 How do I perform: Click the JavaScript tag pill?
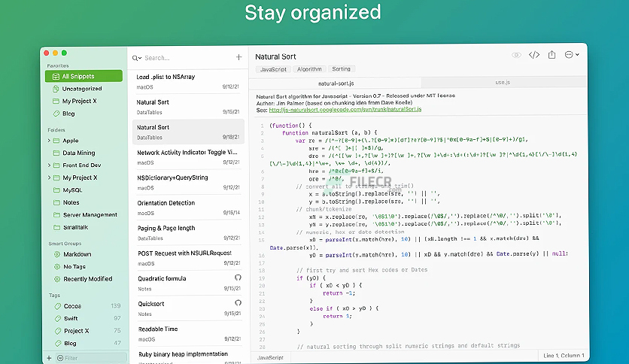point(273,69)
